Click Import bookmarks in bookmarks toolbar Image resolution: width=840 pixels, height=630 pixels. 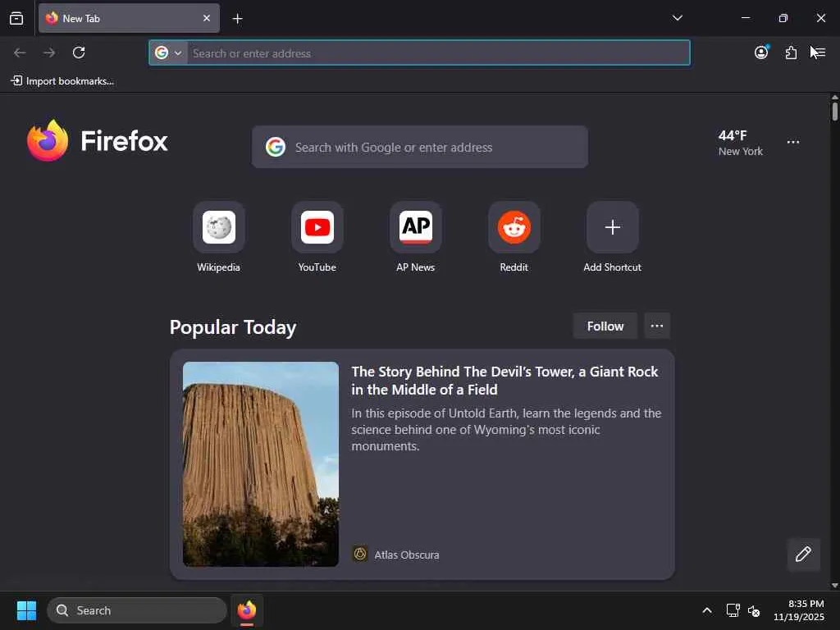coord(62,81)
